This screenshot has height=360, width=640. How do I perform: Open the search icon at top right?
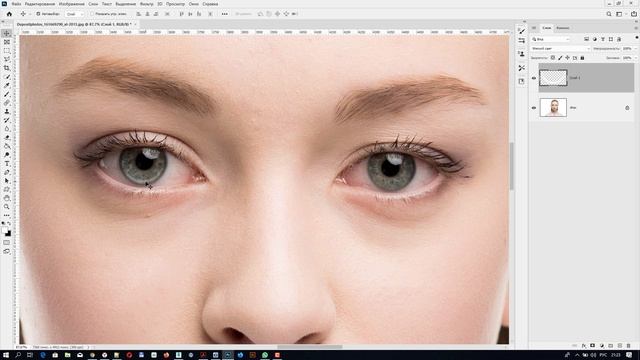(609, 14)
